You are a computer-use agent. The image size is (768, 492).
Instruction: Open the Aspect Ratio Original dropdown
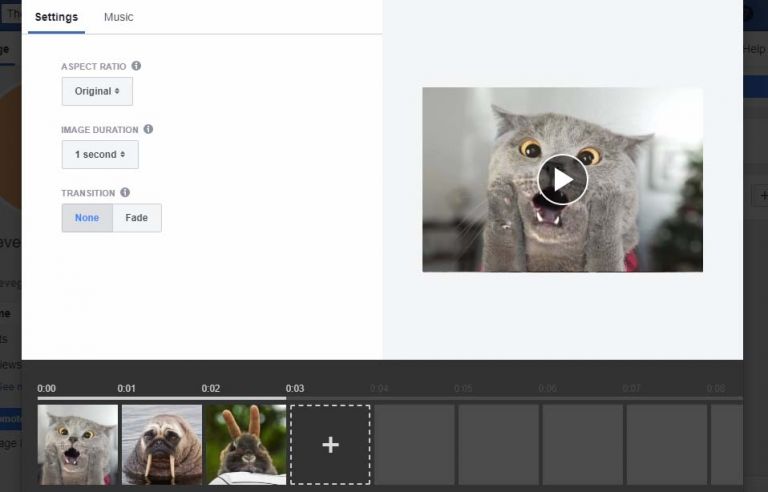pos(97,91)
